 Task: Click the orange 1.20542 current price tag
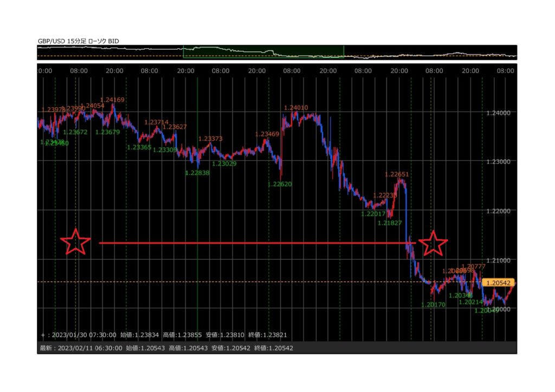[499, 283]
